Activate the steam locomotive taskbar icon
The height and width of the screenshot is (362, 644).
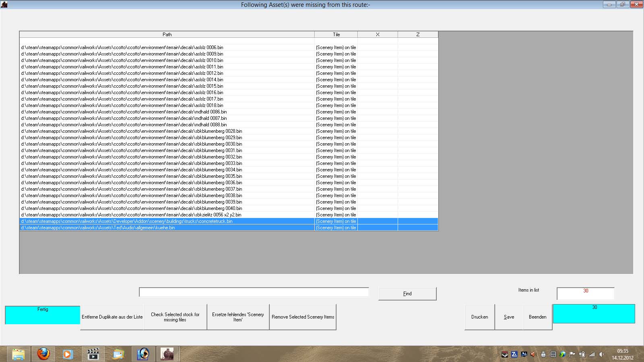(167, 354)
